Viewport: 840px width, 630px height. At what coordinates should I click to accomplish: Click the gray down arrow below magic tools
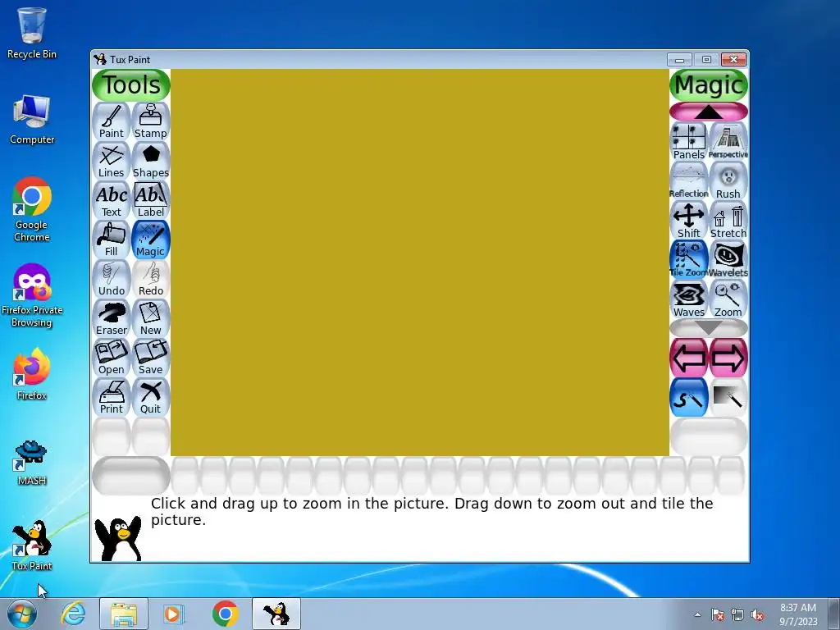pos(709,327)
